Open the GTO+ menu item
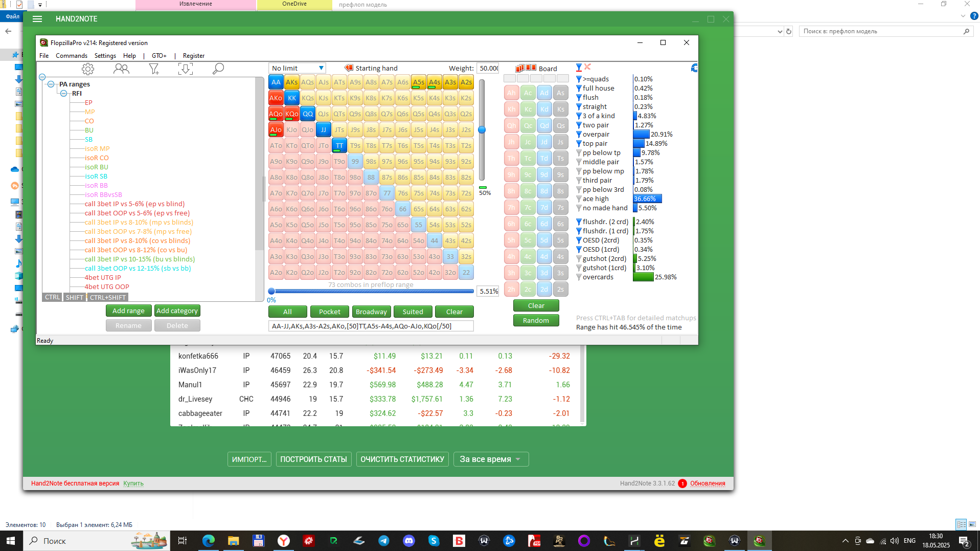 [159, 56]
